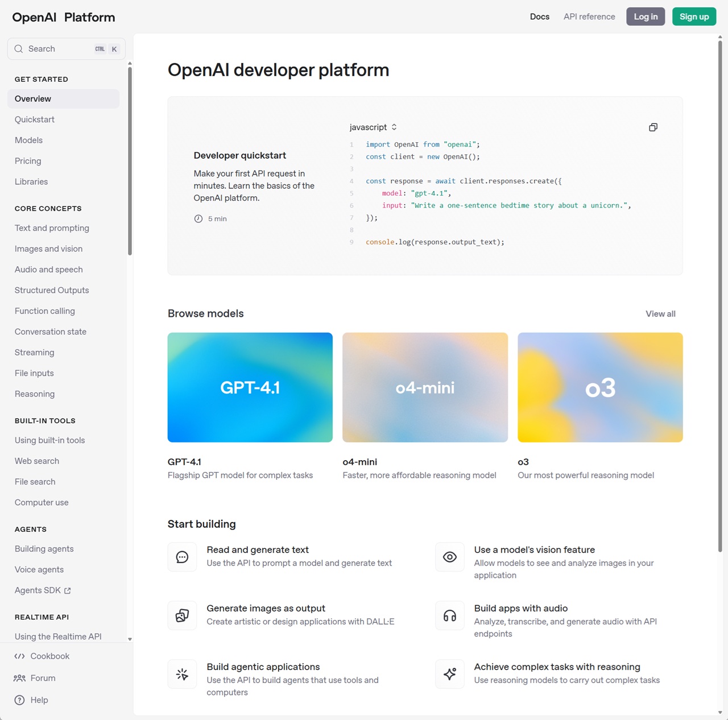Select Overview in the sidebar
The height and width of the screenshot is (720, 728).
[x=63, y=99]
